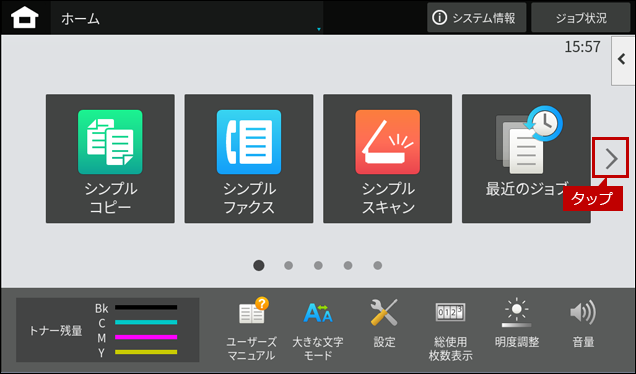
Task: Open the ユーザーズマニュアル user manual
Action: tap(251, 329)
